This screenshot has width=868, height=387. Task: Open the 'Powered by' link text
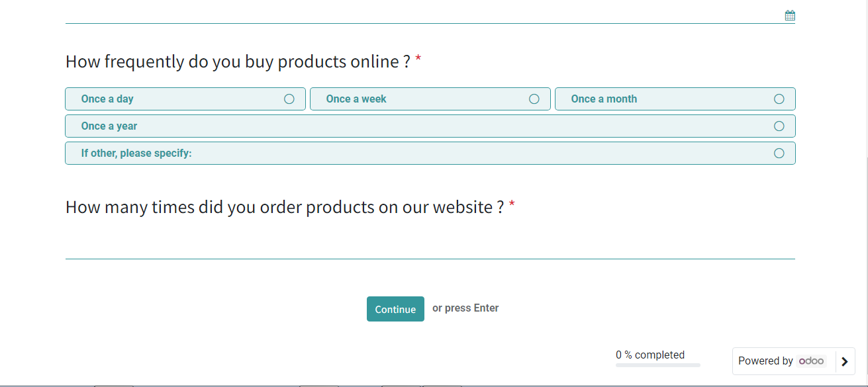tap(765, 361)
